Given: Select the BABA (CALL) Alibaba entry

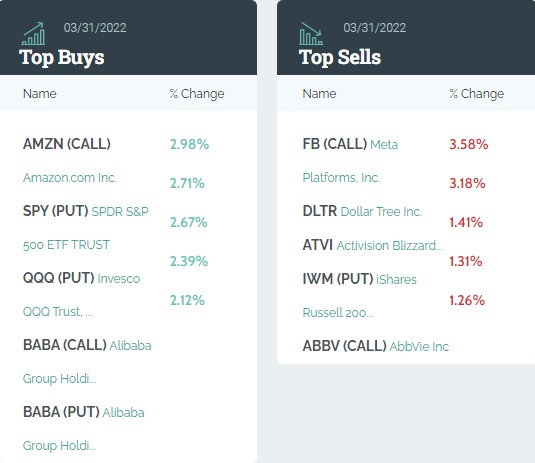Looking at the screenshot, I should pyautogui.click(x=87, y=345).
